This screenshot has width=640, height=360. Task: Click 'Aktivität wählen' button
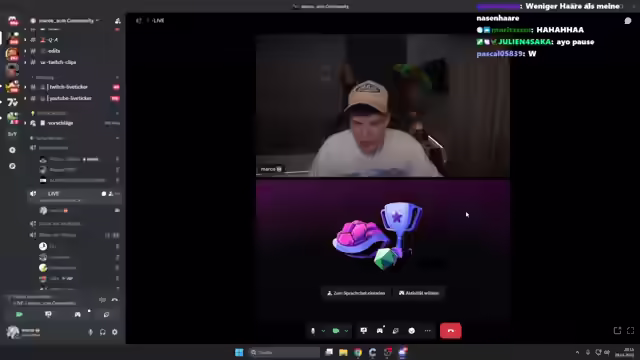419,293
